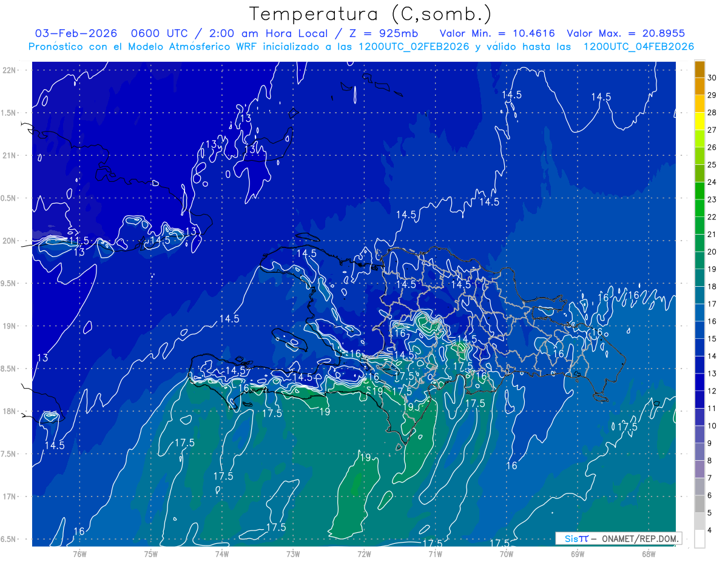Screen dimensions: 728x562
Task: Click the "75W" longitude axis label
Action: [151, 554]
